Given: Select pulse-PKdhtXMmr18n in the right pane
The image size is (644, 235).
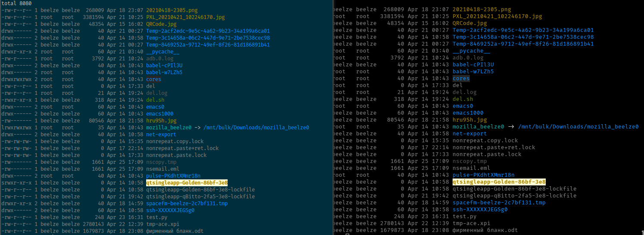Looking at the screenshot, I should [484, 175].
